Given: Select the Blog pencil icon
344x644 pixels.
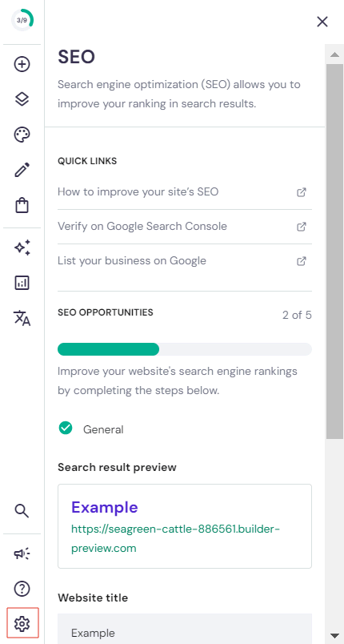Looking at the screenshot, I should tap(22, 170).
